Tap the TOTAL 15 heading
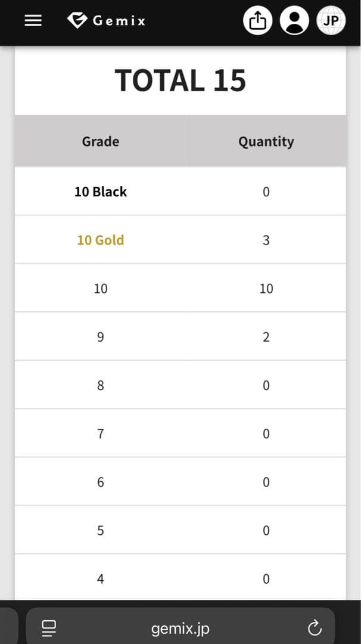Image resolution: width=361 pixels, height=644 pixels. [x=181, y=79]
